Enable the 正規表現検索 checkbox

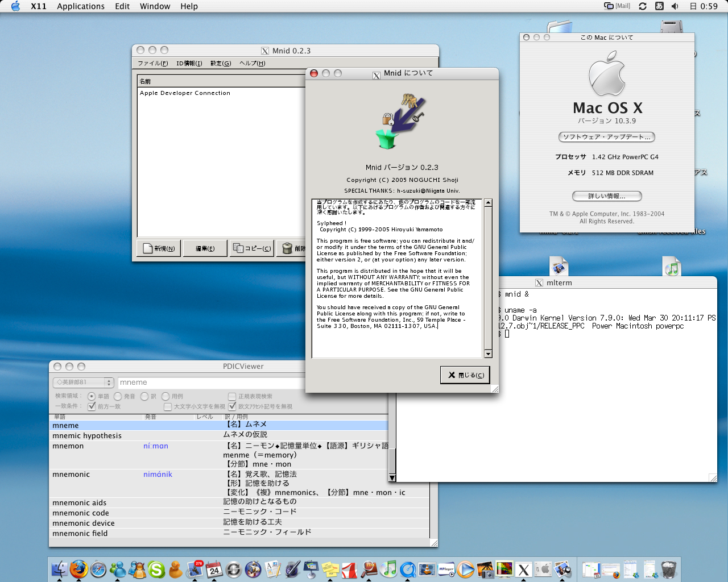click(x=232, y=396)
